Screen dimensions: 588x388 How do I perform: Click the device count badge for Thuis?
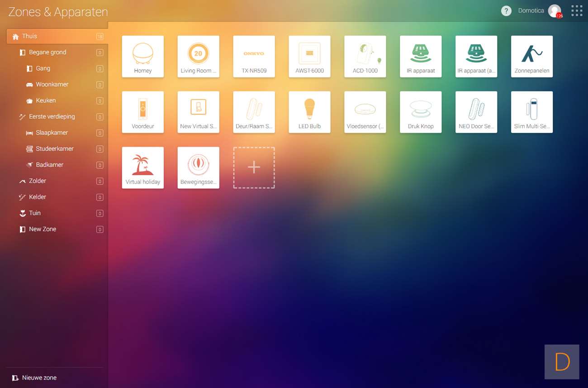point(100,37)
